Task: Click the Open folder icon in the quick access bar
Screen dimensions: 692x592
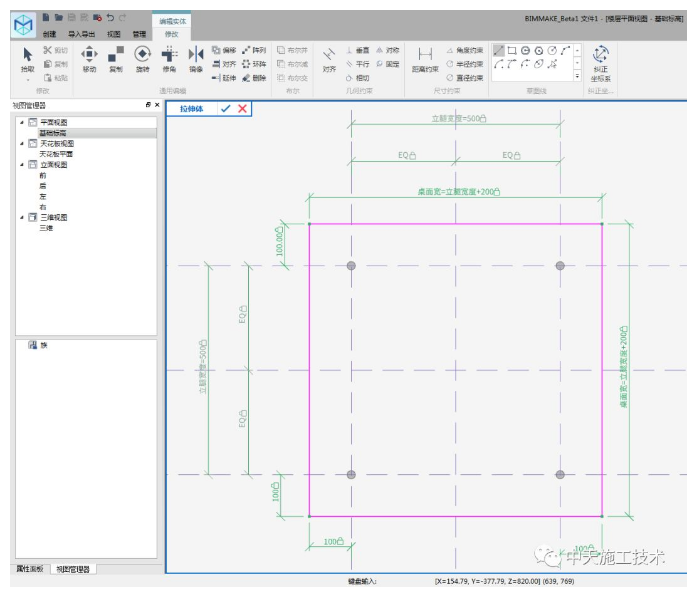Action: pos(59,17)
